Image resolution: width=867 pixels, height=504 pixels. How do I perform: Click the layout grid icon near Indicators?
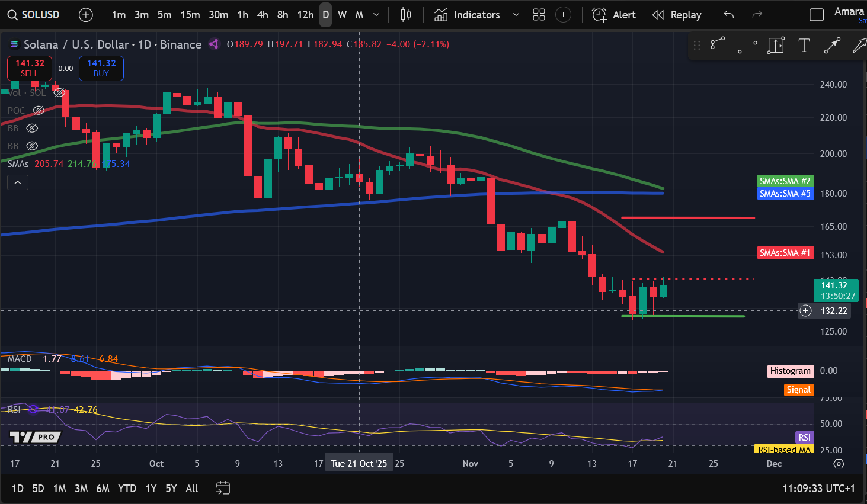coord(539,14)
